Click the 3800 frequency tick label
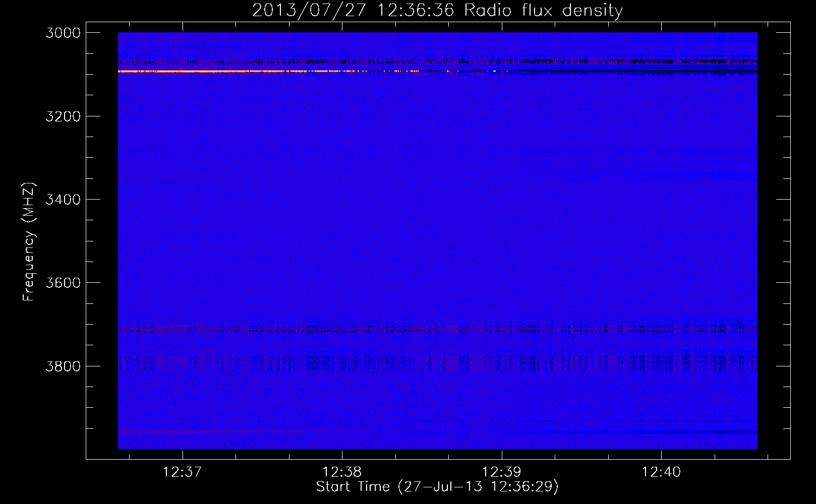This screenshot has width=816, height=504. click(63, 366)
